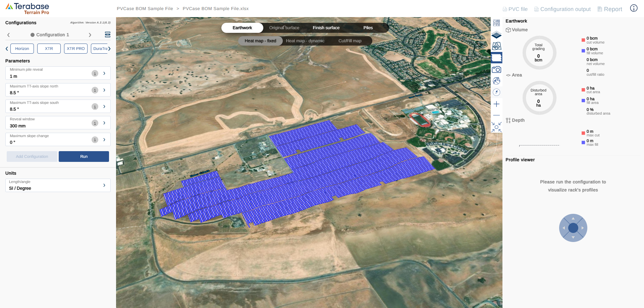
Task: Switch to Original surface tab
Action: coord(284,28)
